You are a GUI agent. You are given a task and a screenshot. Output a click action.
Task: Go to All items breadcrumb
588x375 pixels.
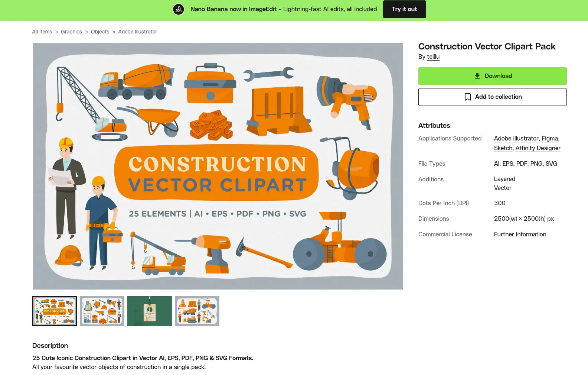(x=42, y=32)
